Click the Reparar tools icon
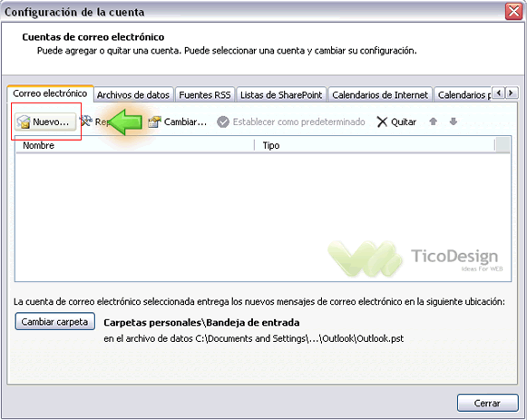Image resolution: width=527 pixels, height=420 pixels. [x=85, y=121]
